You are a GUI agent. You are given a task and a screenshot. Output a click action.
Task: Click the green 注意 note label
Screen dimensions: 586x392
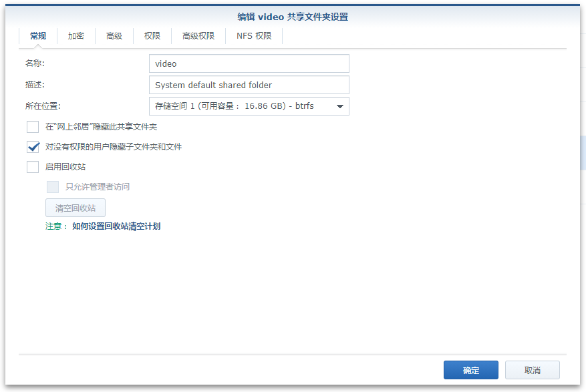(x=55, y=226)
